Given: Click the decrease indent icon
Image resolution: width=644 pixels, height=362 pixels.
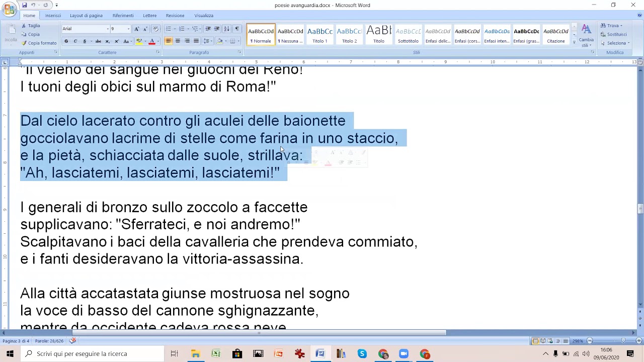Looking at the screenshot, I should (208, 29).
